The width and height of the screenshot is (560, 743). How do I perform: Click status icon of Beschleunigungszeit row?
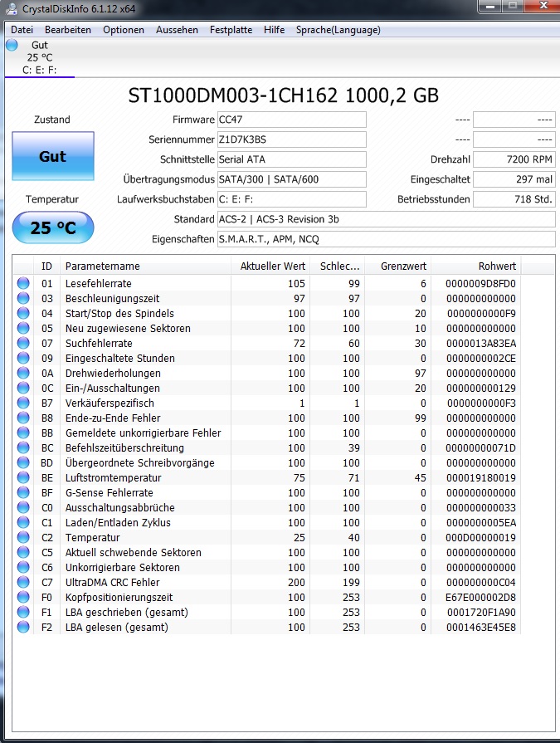23,298
